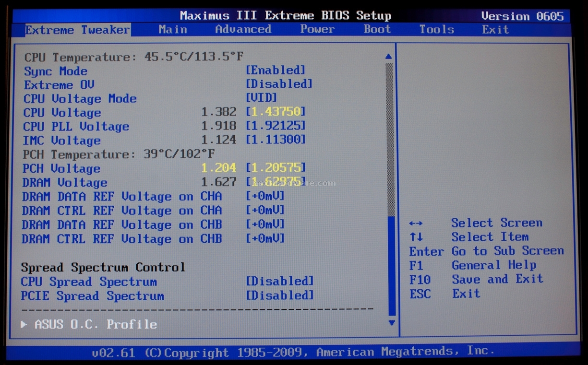
Task: Click CPU PLL current reading 1.918
Action: coord(218,126)
